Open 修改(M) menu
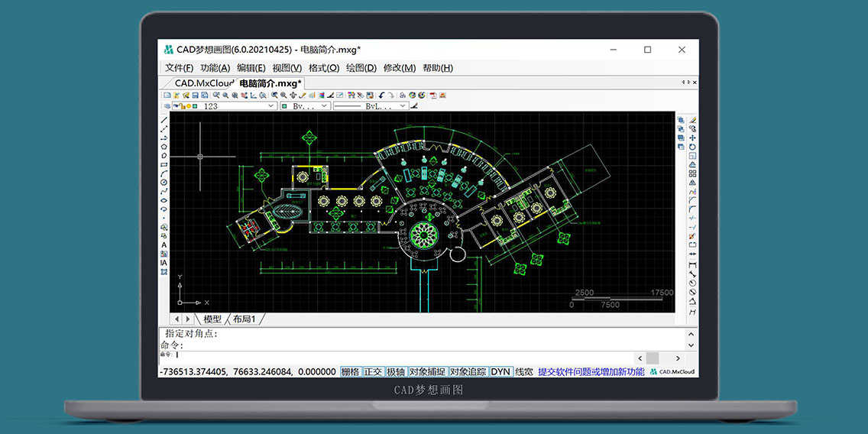Screen dimensions: 868x434 coord(400,68)
